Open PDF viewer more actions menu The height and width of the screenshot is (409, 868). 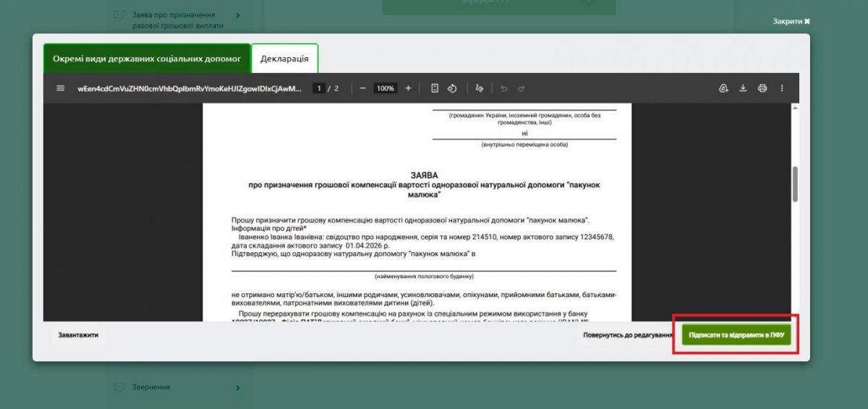782,88
